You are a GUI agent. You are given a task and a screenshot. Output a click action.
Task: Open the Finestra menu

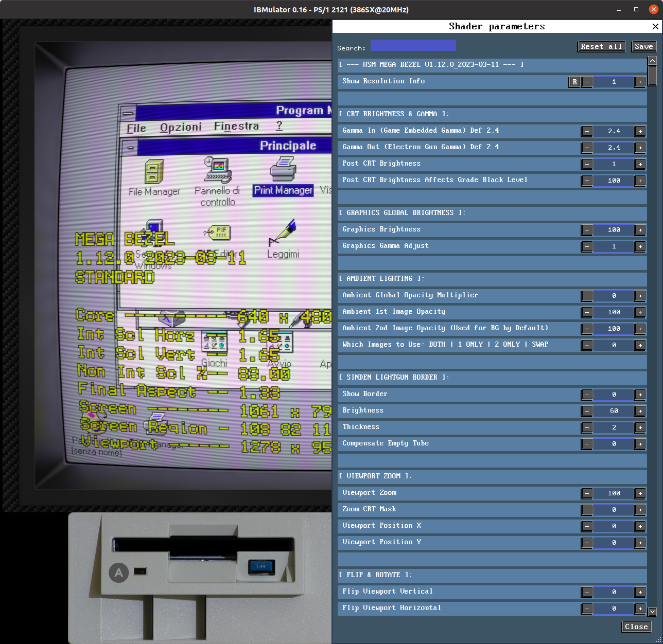tap(236, 126)
